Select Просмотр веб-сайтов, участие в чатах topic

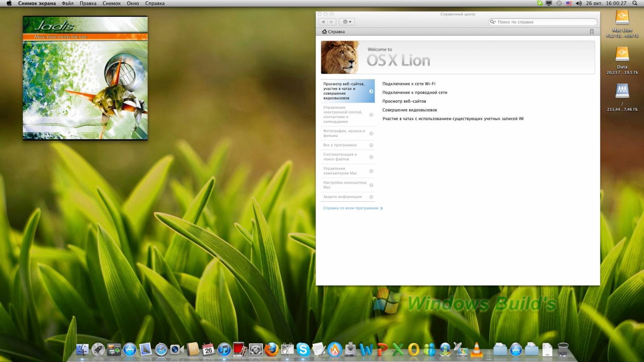click(348, 91)
